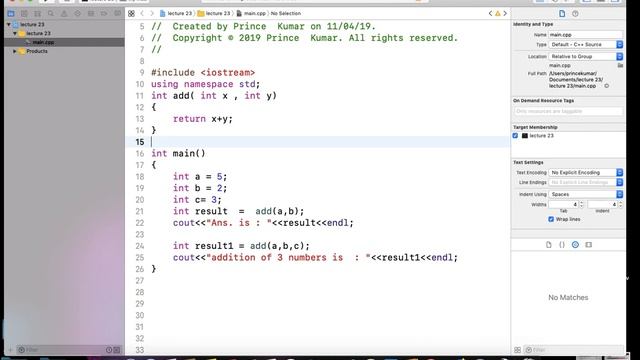Toggle lecture 23 target membership checkbox
The width and height of the screenshot is (640, 360).
(516, 136)
